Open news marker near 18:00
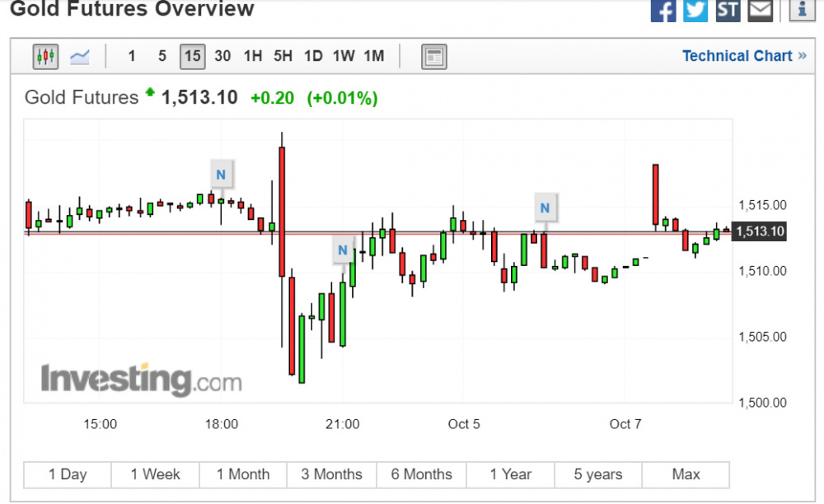The height and width of the screenshot is (504, 824). pos(221,175)
